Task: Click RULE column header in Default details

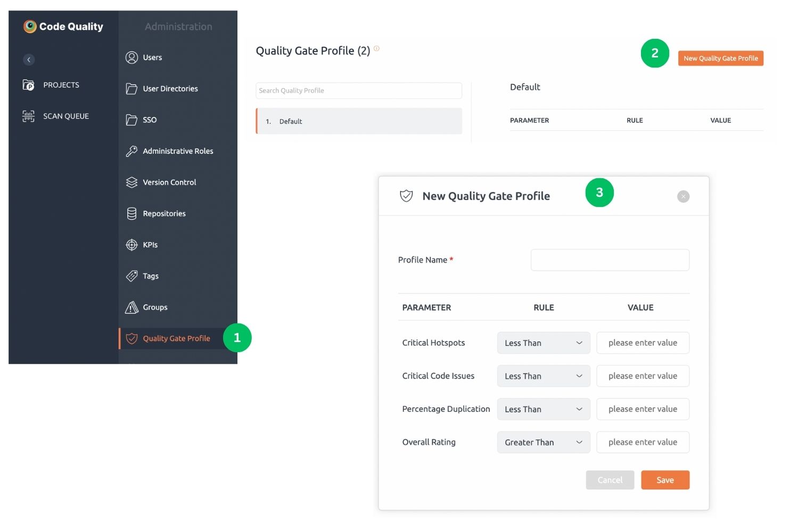Action: click(x=635, y=120)
